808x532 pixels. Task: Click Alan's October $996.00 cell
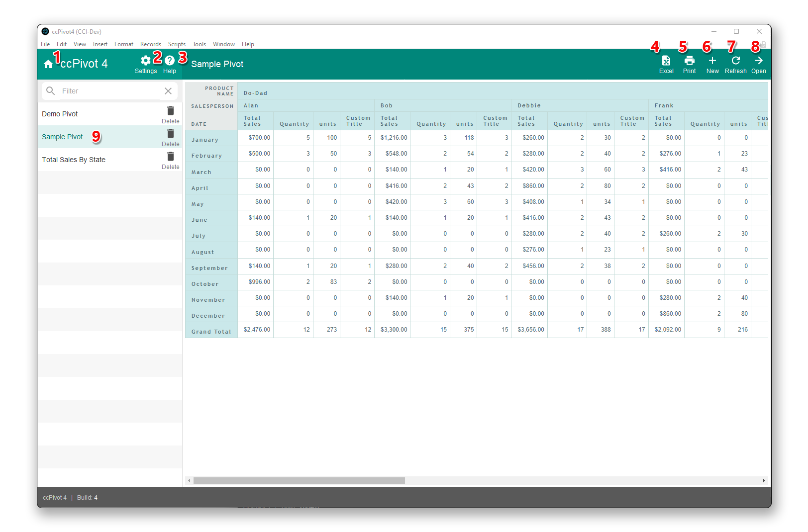pos(256,282)
